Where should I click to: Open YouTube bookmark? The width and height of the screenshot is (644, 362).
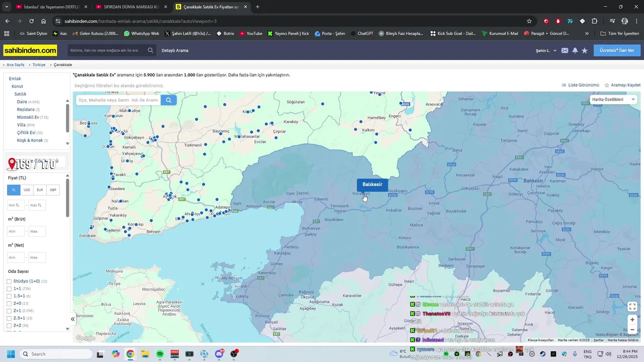pos(251,33)
